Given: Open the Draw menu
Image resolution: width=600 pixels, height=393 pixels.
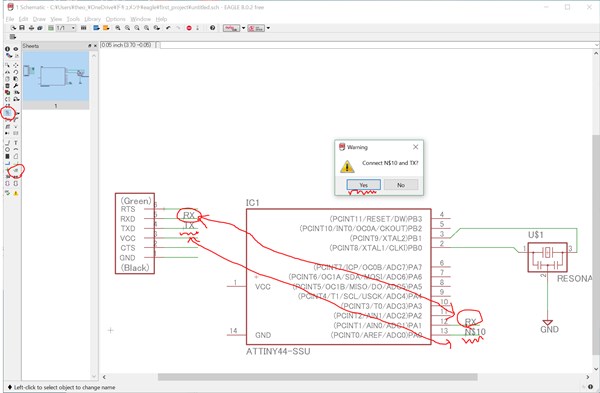Looking at the screenshot, I should pos(39,19).
